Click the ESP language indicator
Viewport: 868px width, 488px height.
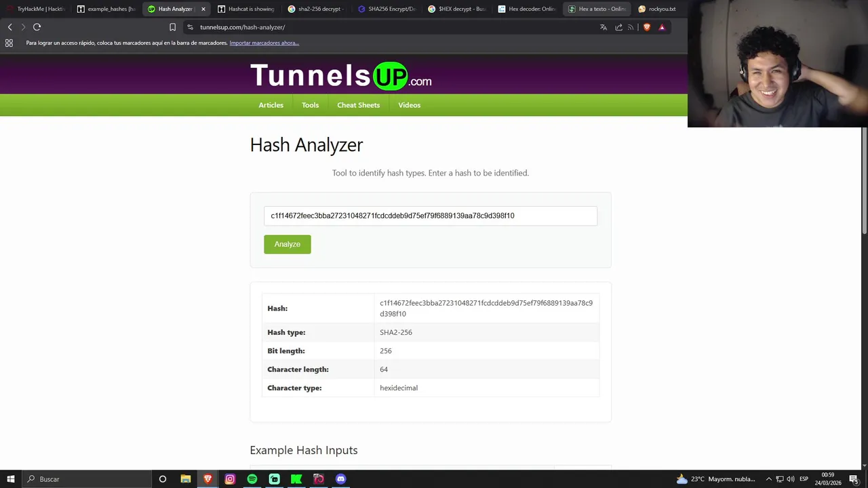(x=804, y=479)
